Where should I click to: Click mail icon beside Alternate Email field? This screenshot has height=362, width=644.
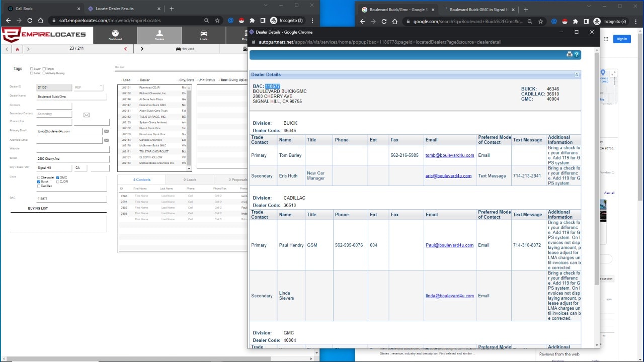[x=106, y=140]
